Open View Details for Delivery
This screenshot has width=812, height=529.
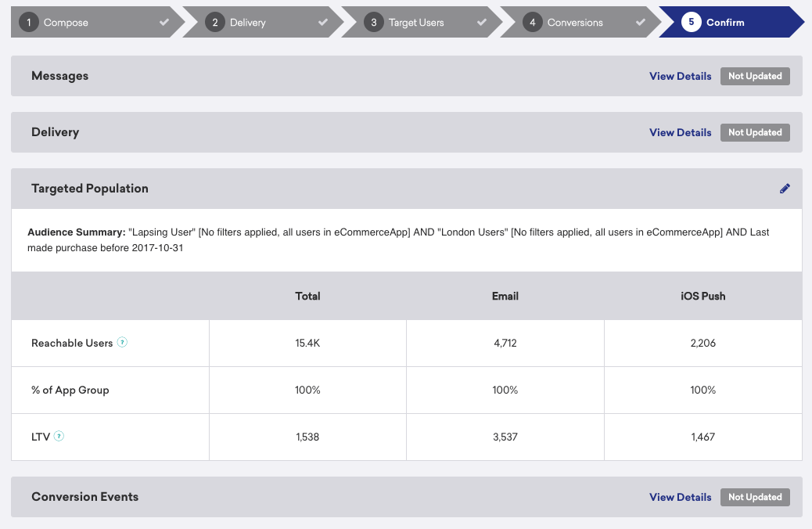(x=680, y=132)
